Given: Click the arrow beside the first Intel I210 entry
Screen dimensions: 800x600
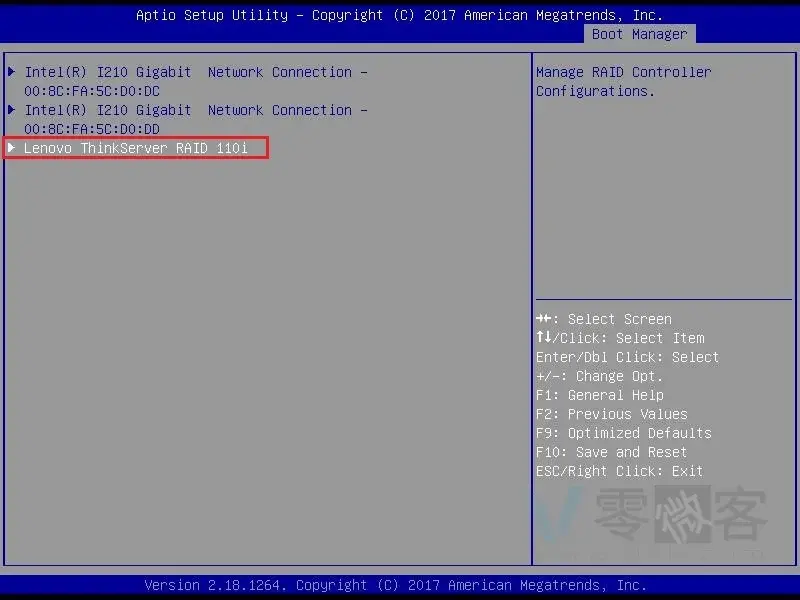Looking at the screenshot, I should pyautogui.click(x=12, y=72).
